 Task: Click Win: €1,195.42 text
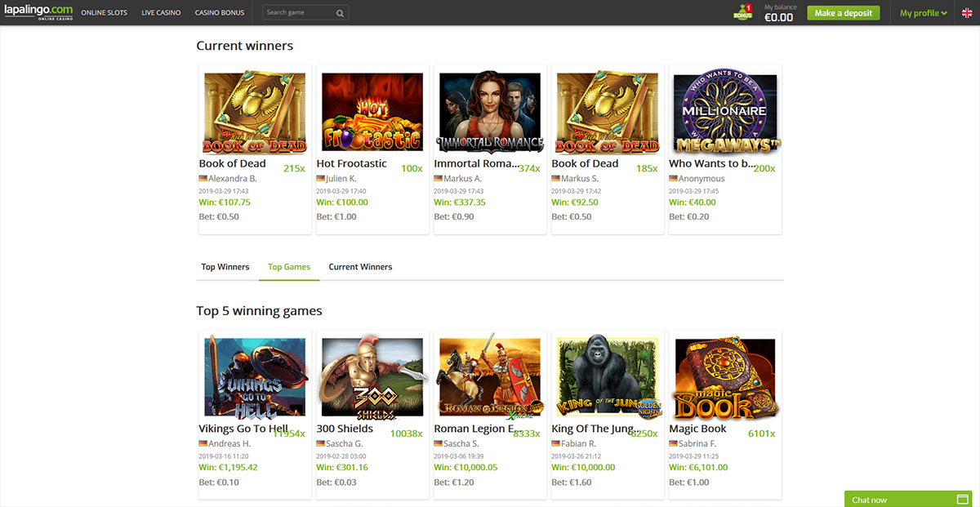click(228, 468)
